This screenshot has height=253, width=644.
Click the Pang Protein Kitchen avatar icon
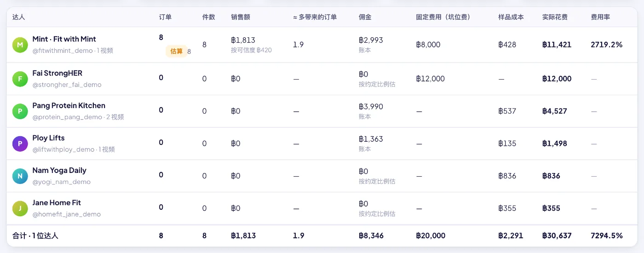[20, 111]
